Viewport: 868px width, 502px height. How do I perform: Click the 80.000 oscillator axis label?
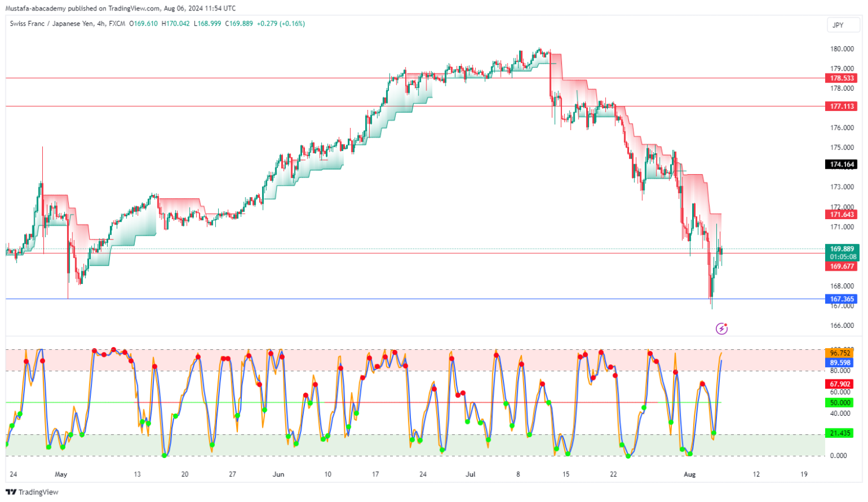(840, 371)
